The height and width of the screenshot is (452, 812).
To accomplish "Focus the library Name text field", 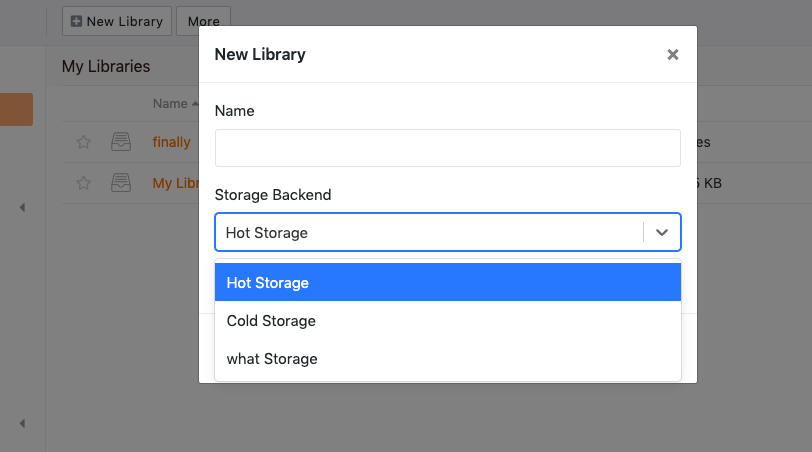I will (448, 147).
